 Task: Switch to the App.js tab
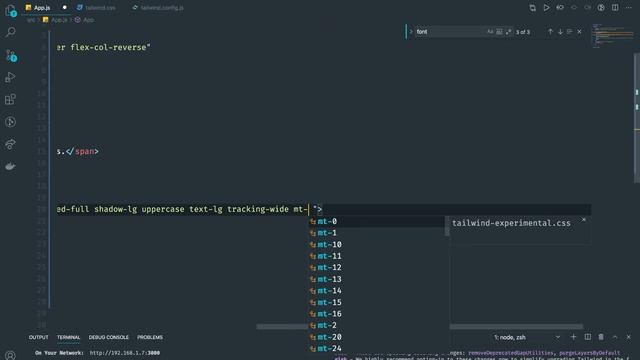42,8
